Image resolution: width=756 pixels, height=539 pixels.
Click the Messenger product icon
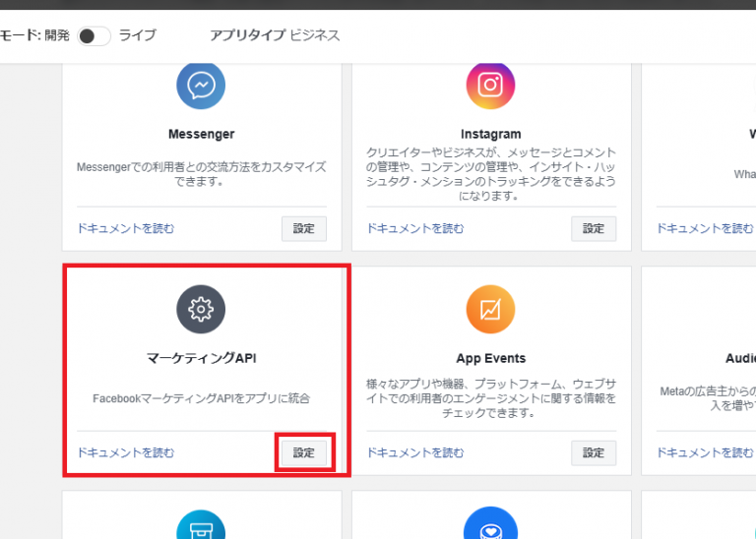[x=201, y=86]
